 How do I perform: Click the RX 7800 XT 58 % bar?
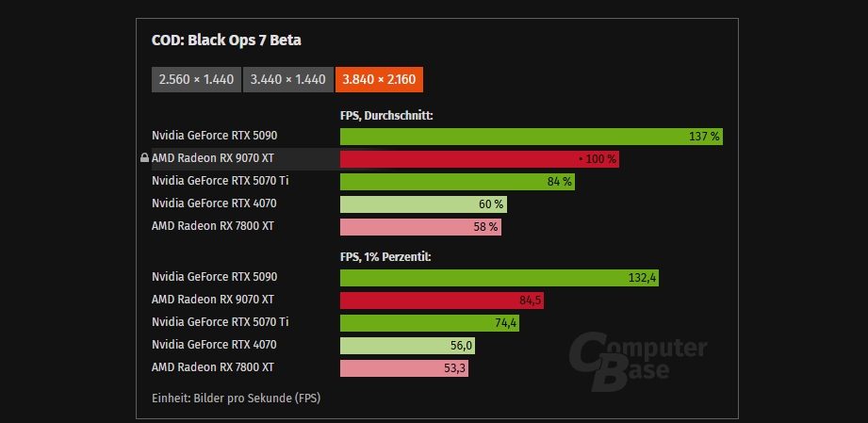(419, 227)
